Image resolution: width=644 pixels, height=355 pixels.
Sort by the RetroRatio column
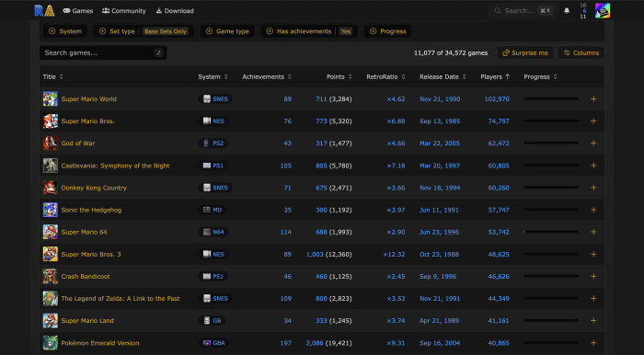coord(385,76)
